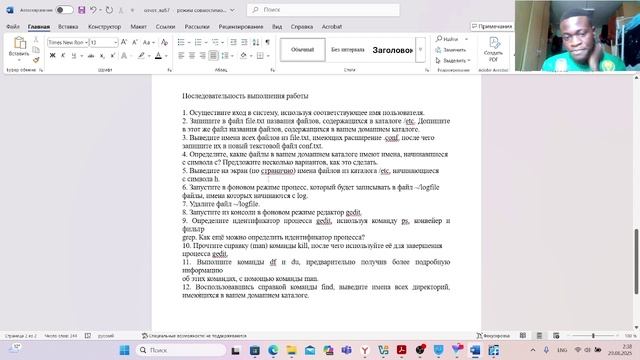The width and height of the screenshot is (640, 360).
Task: Click the Increase font size icon
Action: [124, 42]
